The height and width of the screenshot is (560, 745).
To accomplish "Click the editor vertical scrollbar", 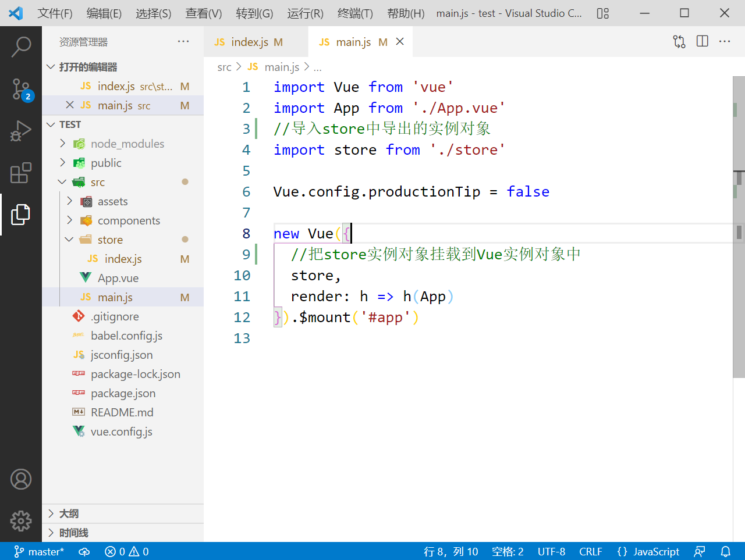I will tap(738, 291).
